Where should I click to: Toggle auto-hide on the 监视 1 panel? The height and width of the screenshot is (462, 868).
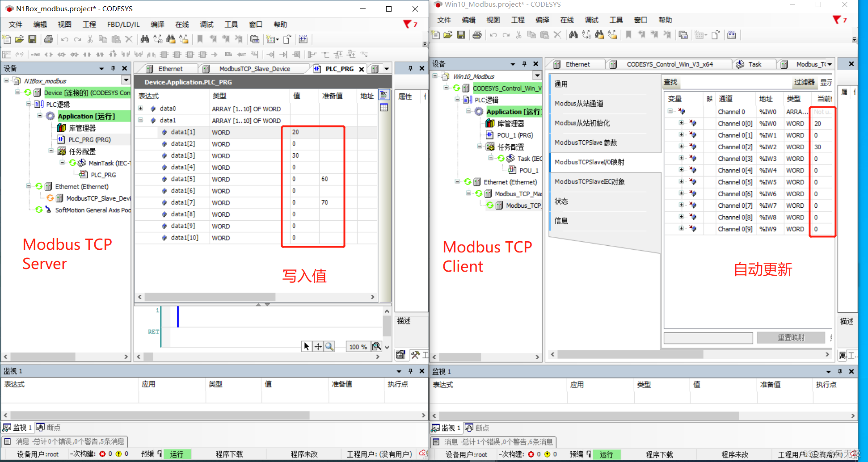[x=410, y=371]
